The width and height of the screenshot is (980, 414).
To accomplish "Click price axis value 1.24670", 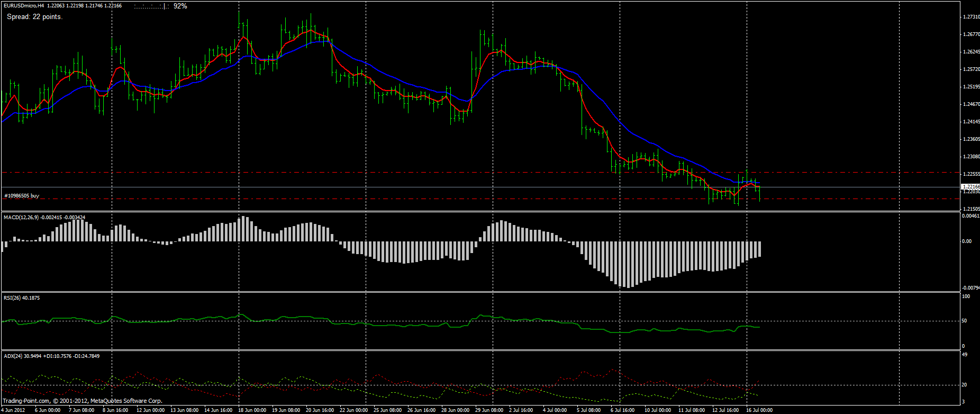I will (971, 104).
